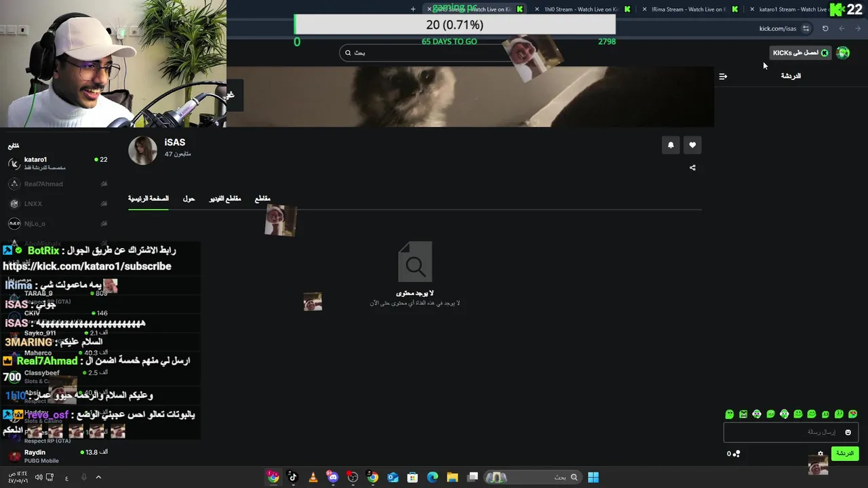The image size is (868, 488).
Task: Click the speaker volume tray icon
Action: pos(39,477)
